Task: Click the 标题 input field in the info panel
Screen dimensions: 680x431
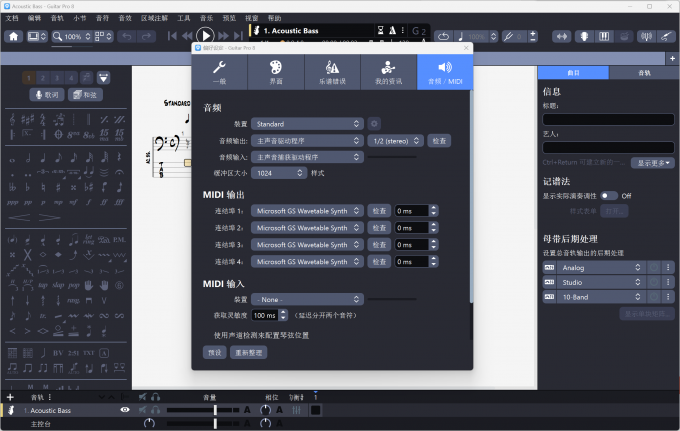Action: click(608, 119)
